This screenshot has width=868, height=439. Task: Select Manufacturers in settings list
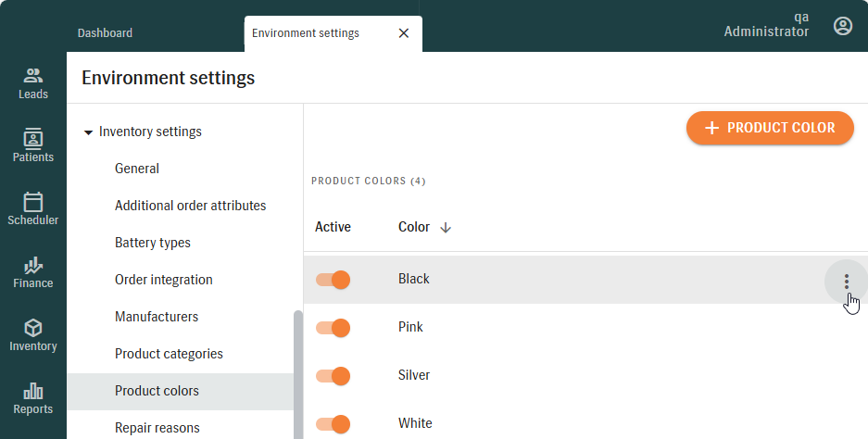pyautogui.click(x=157, y=317)
